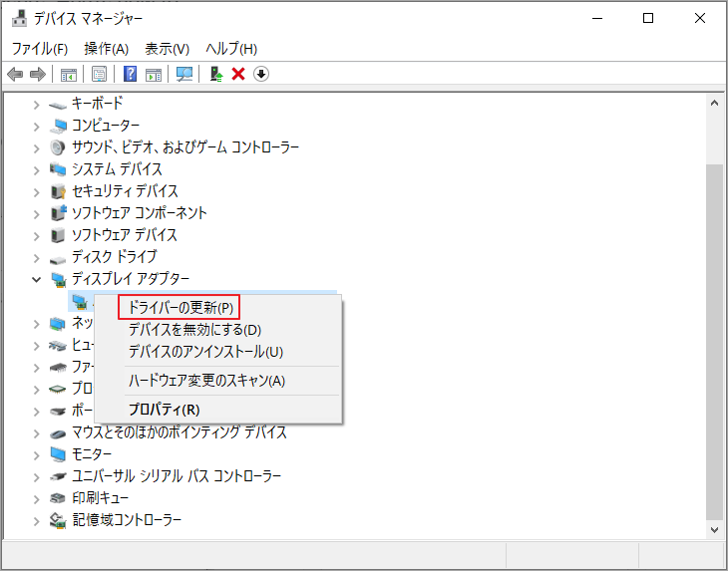
Task: Open the Properties sheet toolbar icon
Action: 99,74
